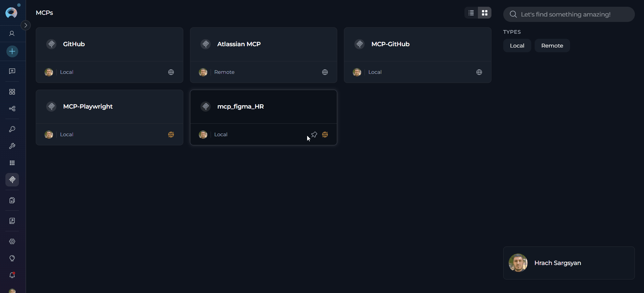The image size is (644, 293).
Task: Click author avatar on Atlassian MCP card
Action: click(203, 72)
